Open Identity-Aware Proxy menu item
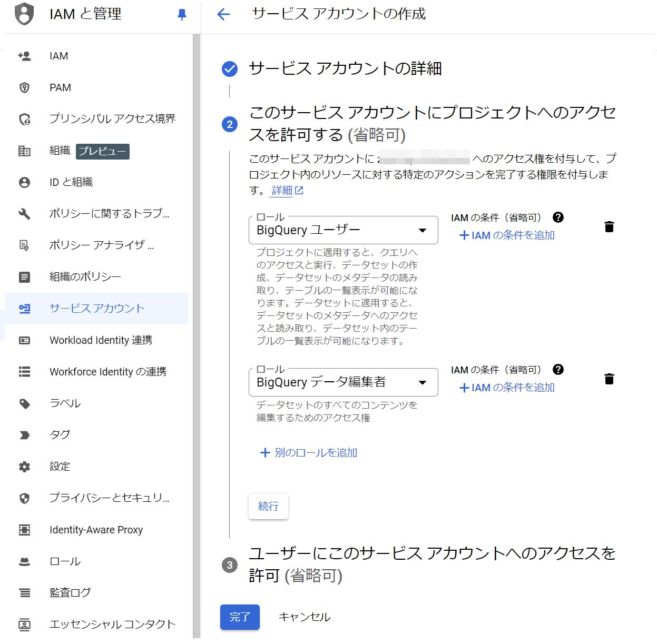The height and width of the screenshot is (644, 657). 96,530
